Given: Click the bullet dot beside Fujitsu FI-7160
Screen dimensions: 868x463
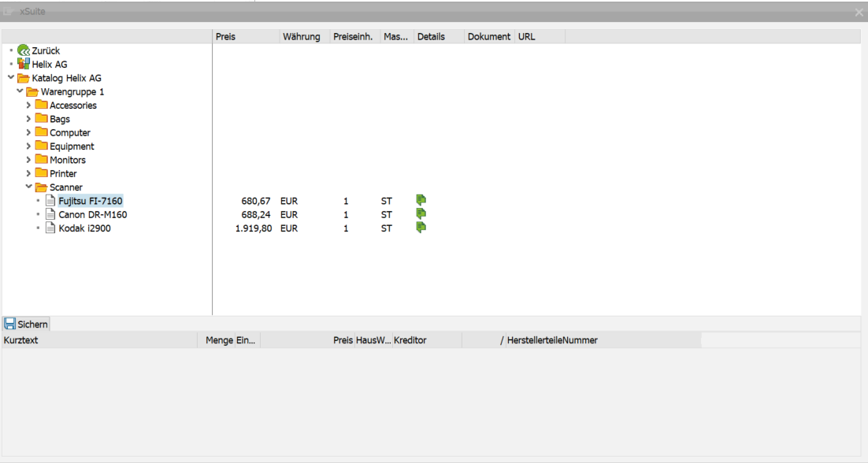Looking at the screenshot, I should pos(38,201).
